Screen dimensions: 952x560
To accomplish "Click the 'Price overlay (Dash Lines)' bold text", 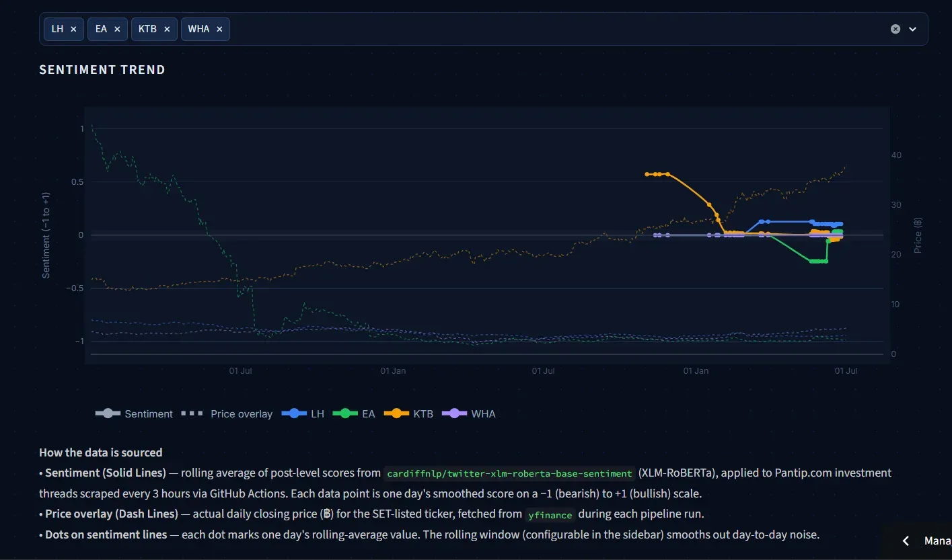I will pos(112,514).
